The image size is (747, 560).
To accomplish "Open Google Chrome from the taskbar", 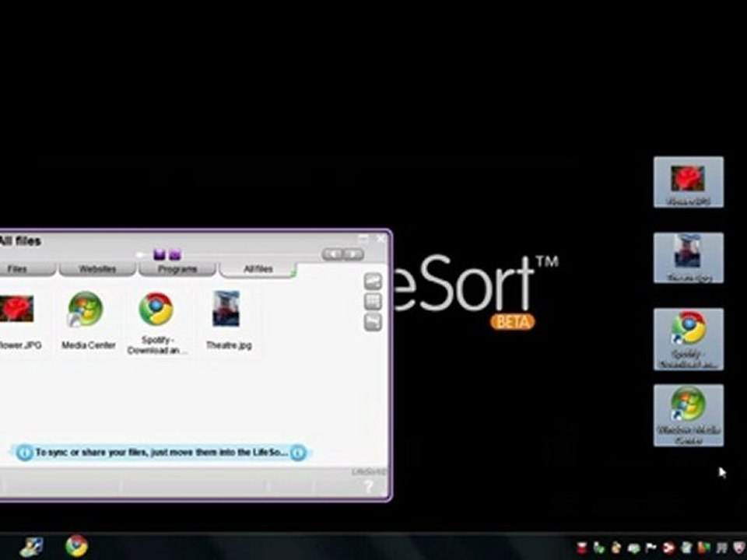I will [77, 546].
